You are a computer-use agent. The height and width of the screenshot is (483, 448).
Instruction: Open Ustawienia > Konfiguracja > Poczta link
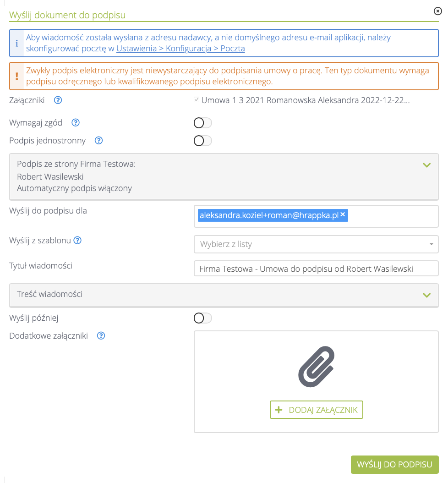[180, 48]
